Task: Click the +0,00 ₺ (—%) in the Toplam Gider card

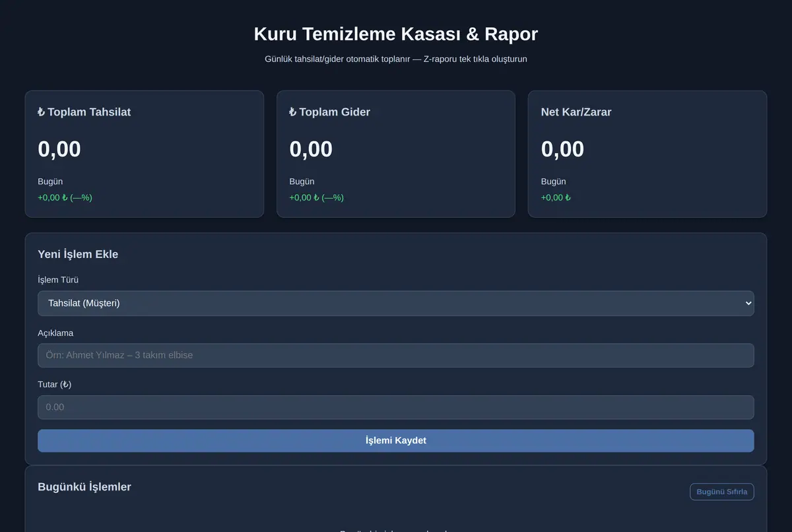Action: [x=316, y=197]
